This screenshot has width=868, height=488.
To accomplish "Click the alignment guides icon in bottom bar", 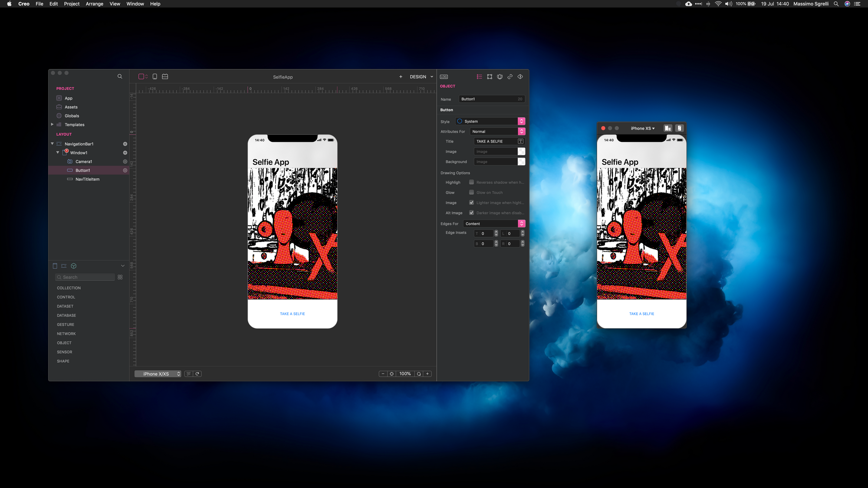I will click(x=189, y=374).
